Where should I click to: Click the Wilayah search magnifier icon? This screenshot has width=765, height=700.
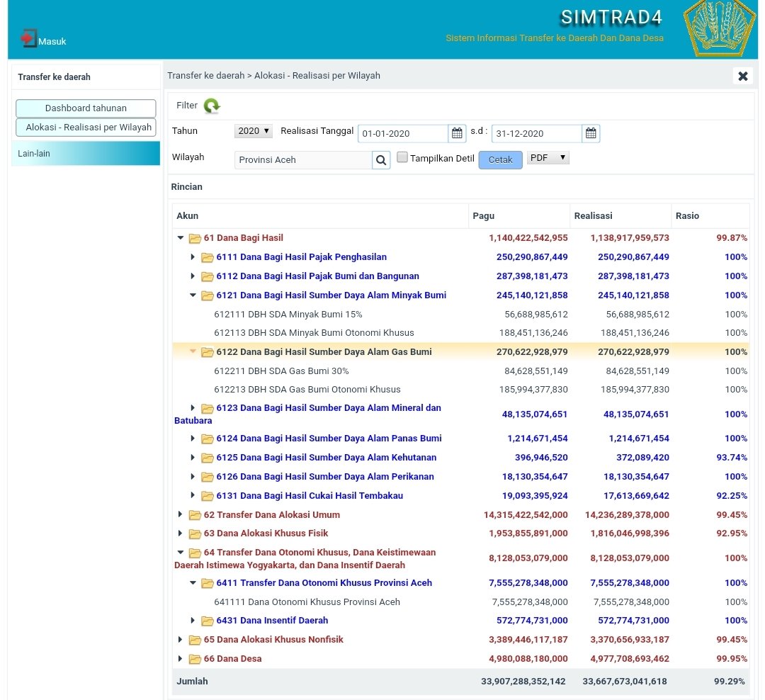381,160
